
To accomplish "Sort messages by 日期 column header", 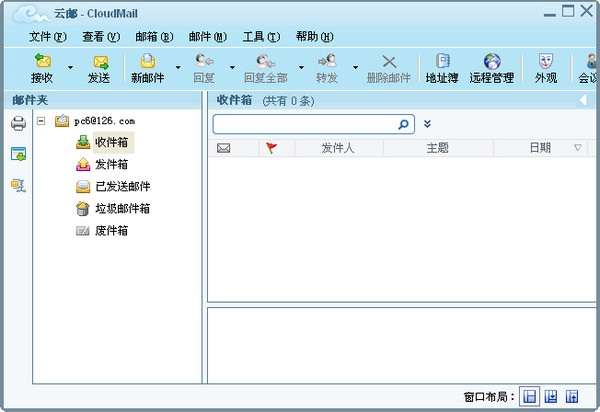I will tap(540, 148).
